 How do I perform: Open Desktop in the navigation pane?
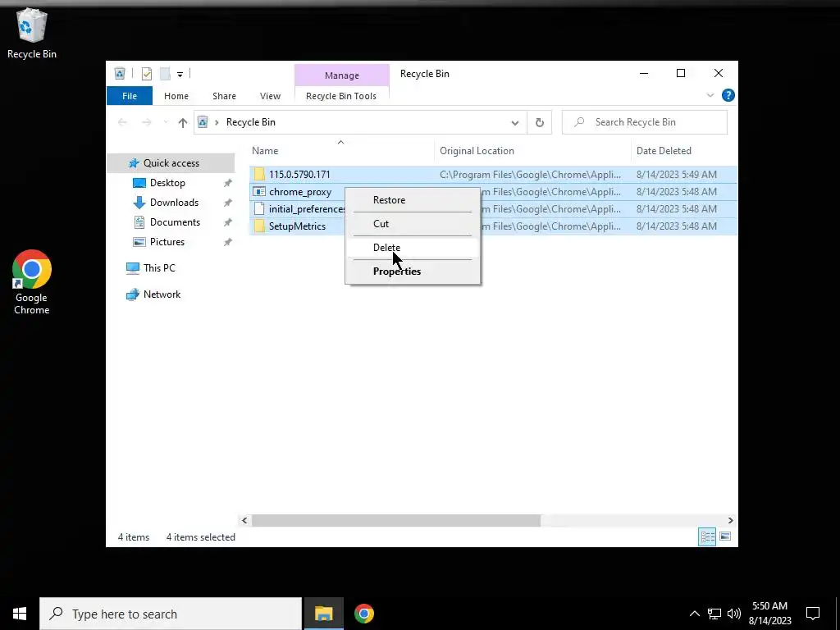167,183
